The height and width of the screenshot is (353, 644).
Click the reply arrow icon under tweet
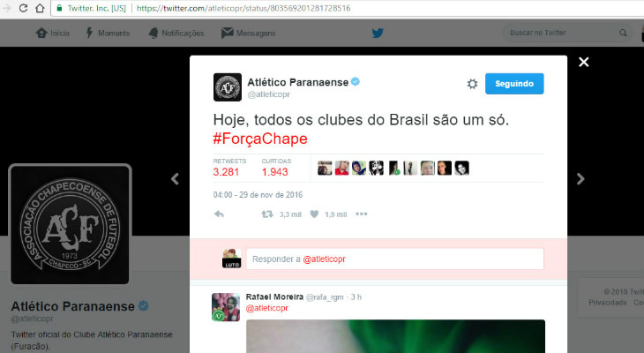[x=219, y=214]
